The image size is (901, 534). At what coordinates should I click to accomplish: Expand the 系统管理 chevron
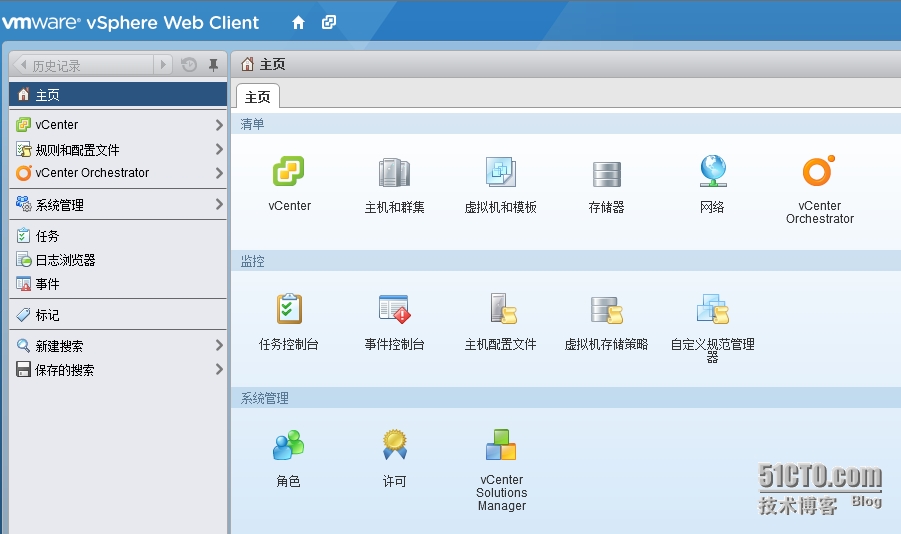pyautogui.click(x=219, y=204)
